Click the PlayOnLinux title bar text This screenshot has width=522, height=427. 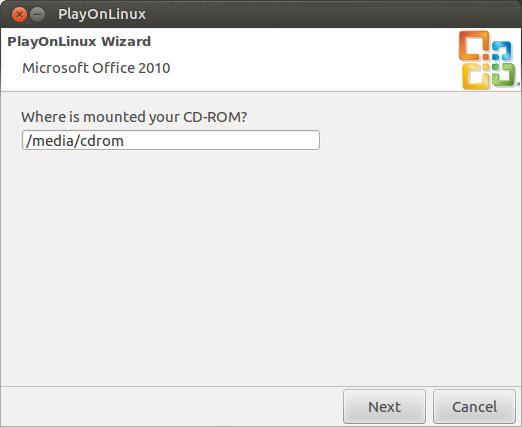[102, 14]
